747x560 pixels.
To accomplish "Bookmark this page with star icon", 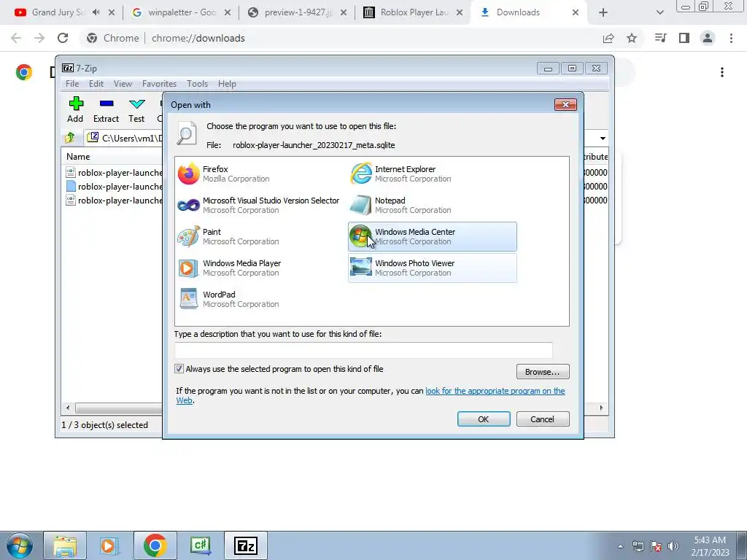I will tap(632, 38).
